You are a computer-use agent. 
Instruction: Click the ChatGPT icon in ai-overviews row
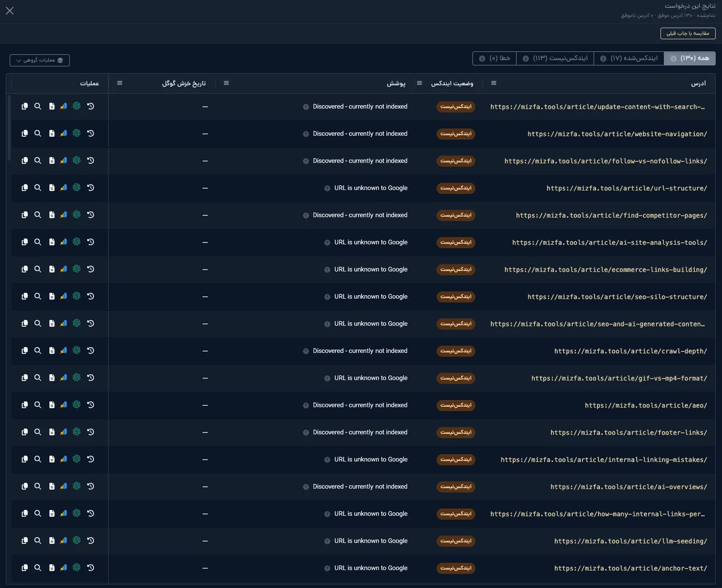[x=77, y=486]
